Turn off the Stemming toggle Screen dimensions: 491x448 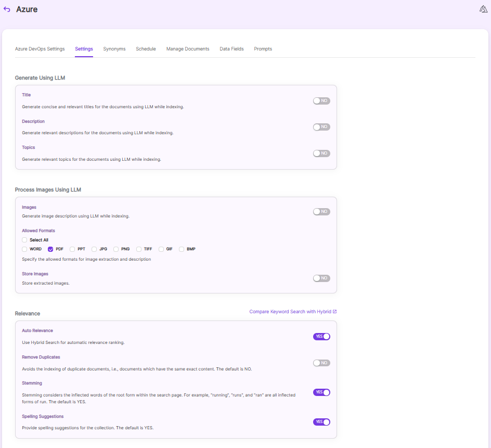(x=321, y=392)
